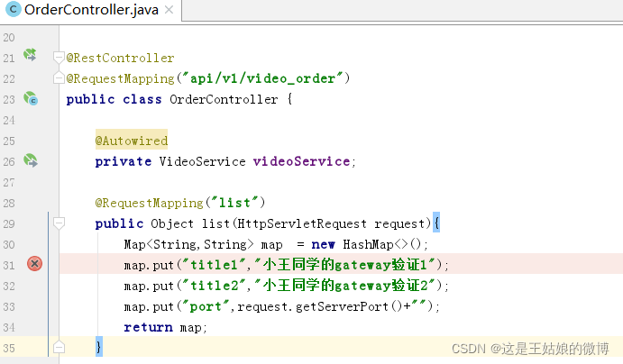This screenshot has width=623, height=364.
Task: Click the videoService field name
Action: coord(301,161)
